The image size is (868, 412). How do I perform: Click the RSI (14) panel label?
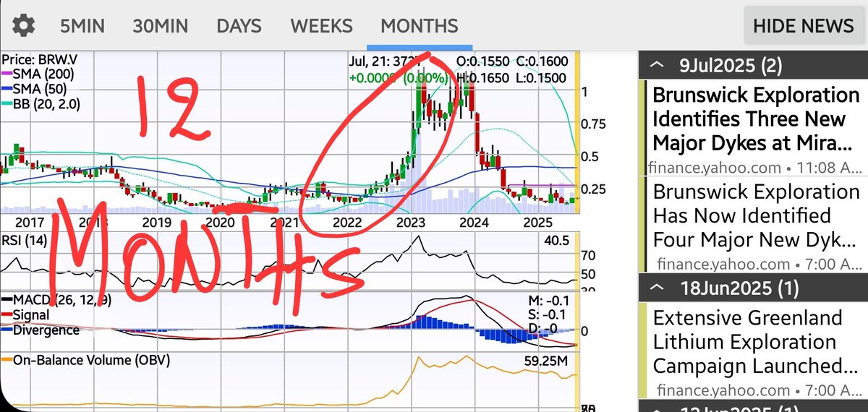coord(25,241)
